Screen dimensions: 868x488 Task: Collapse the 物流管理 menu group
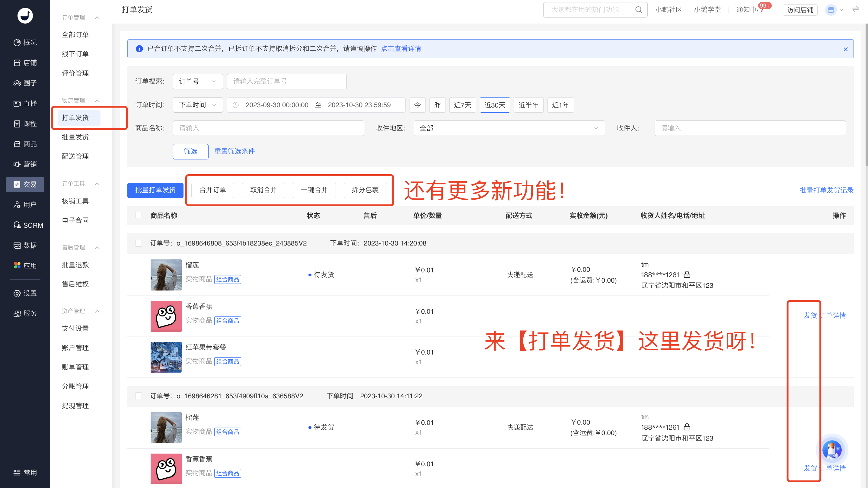[97, 101]
